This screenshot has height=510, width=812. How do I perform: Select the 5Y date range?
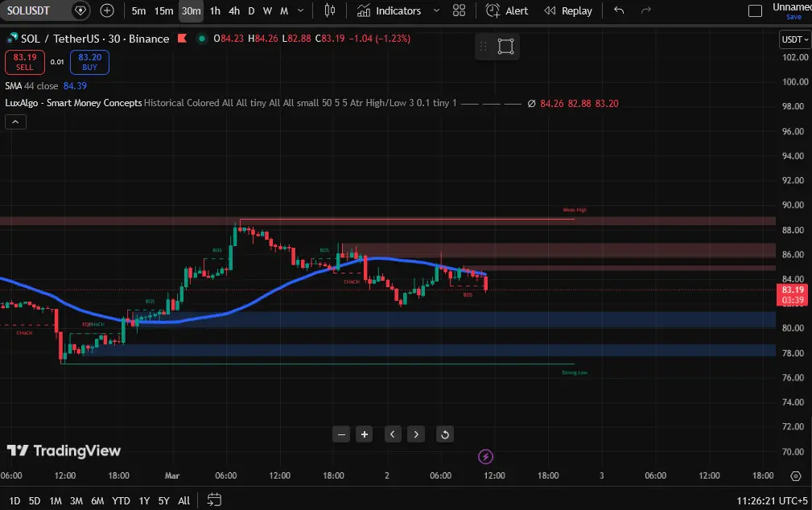(163, 500)
